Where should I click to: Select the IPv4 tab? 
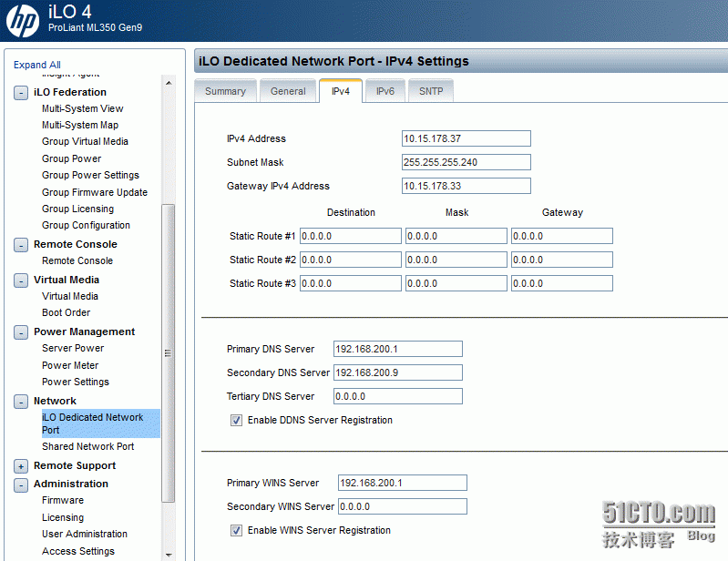coord(341,91)
